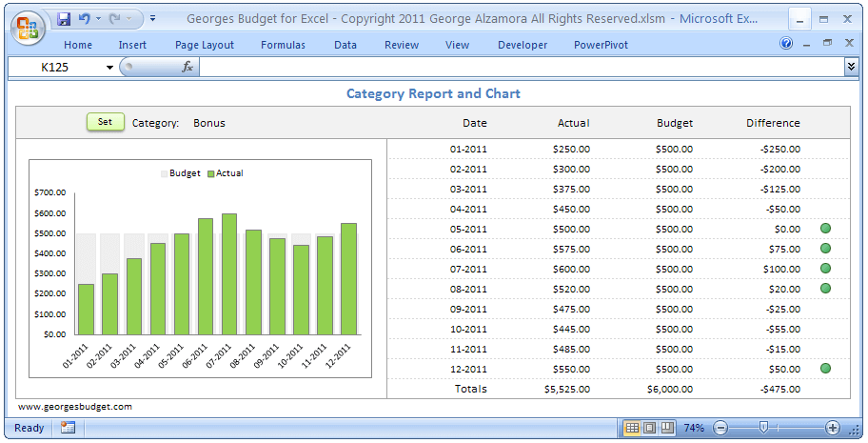Viewport: 868px width, 443px height.
Task: Switch to Page Layout view in the status bar
Action: coord(649,428)
